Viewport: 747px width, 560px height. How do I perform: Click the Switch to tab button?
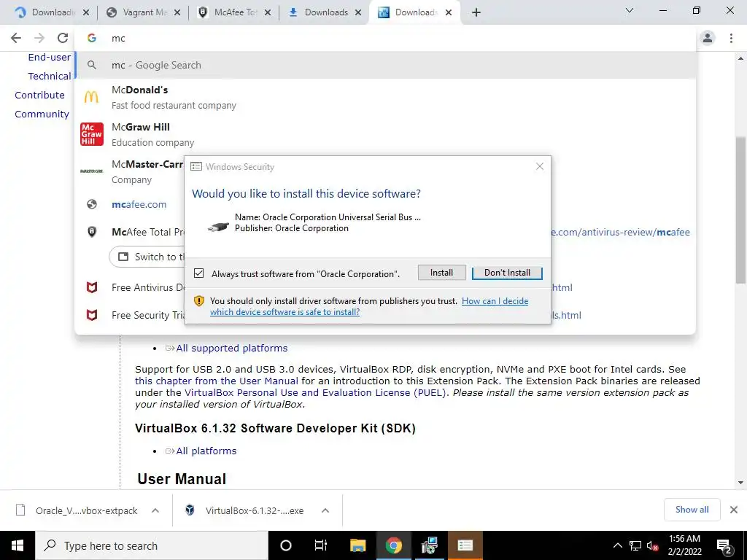(147, 257)
